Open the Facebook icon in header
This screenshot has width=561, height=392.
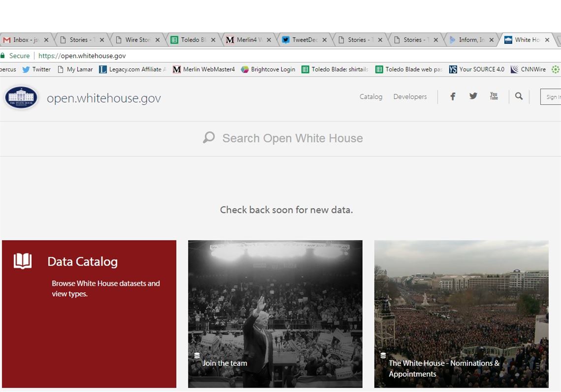point(453,96)
